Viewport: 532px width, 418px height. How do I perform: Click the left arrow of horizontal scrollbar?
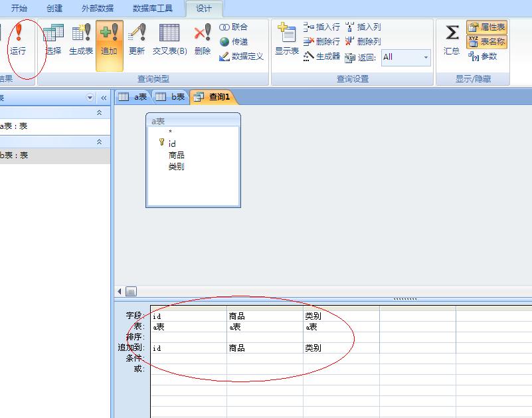tap(119, 291)
